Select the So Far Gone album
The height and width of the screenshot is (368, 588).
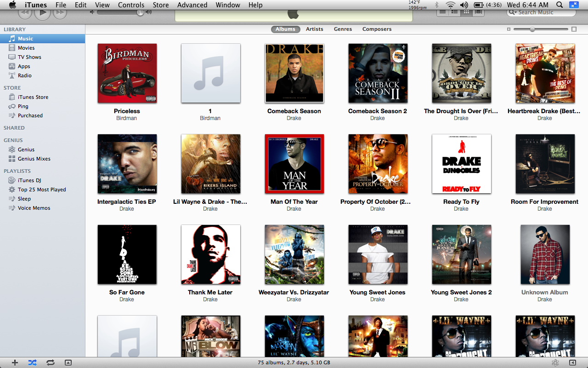tap(127, 254)
